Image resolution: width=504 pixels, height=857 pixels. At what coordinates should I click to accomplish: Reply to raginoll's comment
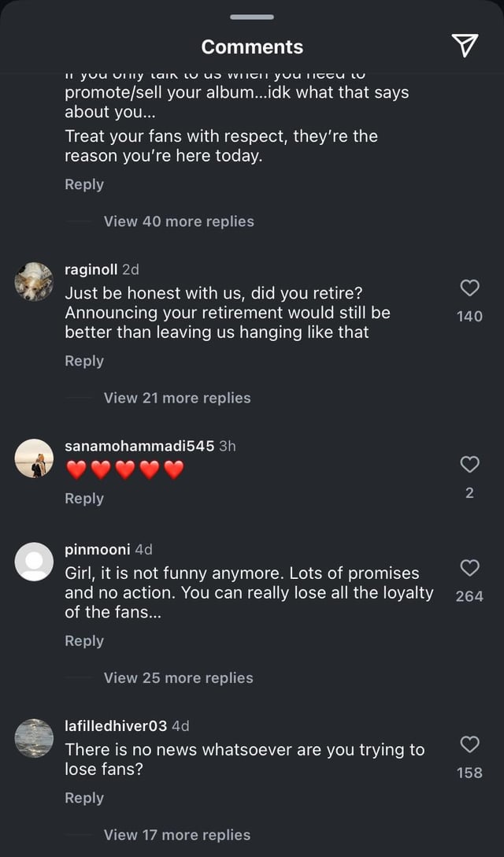click(x=84, y=361)
